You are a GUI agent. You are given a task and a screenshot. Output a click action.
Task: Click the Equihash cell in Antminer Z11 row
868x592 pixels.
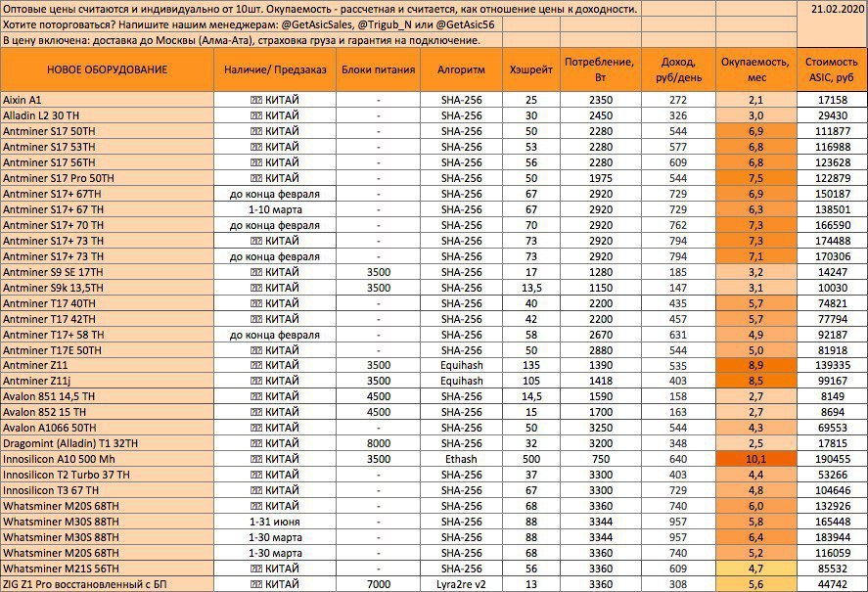(x=461, y=365)
